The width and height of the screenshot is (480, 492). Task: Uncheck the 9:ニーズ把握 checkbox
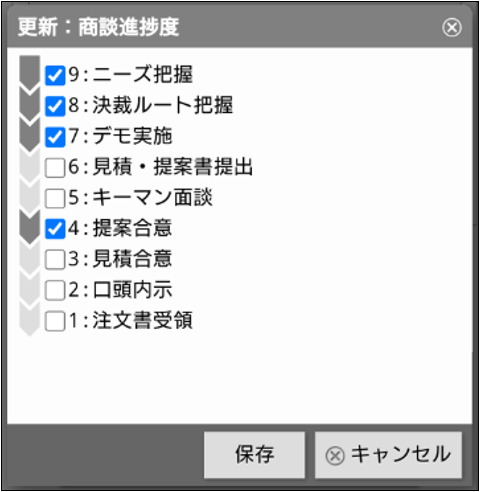55,75
